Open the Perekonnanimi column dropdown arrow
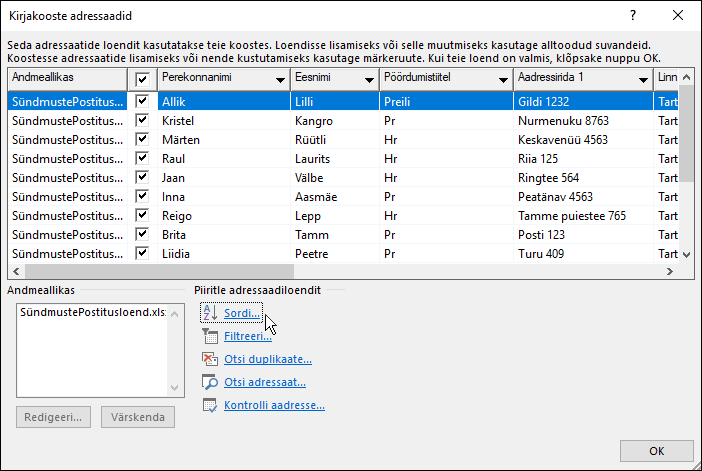 tap(280, 80)
